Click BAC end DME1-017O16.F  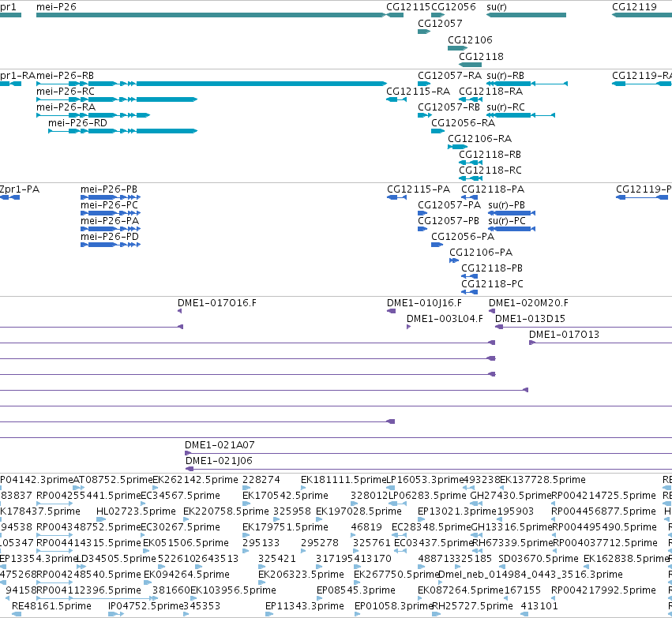179,311
